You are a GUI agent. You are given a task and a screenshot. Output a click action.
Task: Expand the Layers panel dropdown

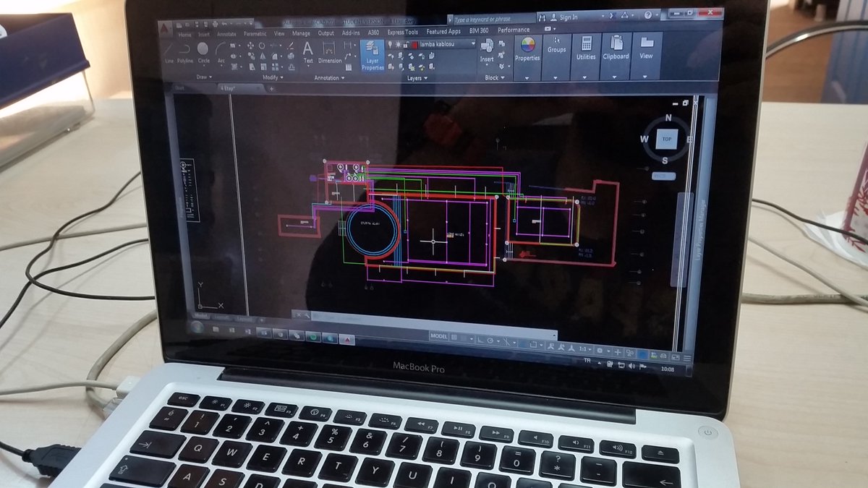coord(417,78)
